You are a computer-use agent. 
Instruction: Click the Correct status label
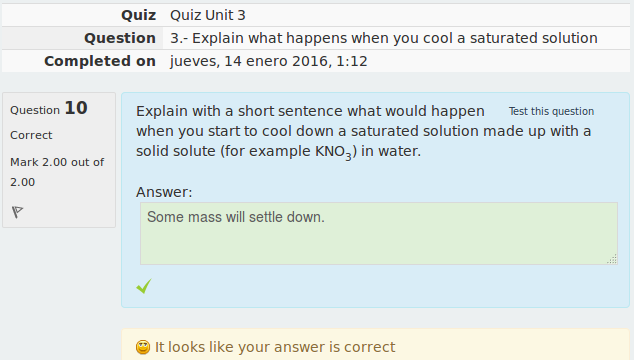[x=31, y=135]
